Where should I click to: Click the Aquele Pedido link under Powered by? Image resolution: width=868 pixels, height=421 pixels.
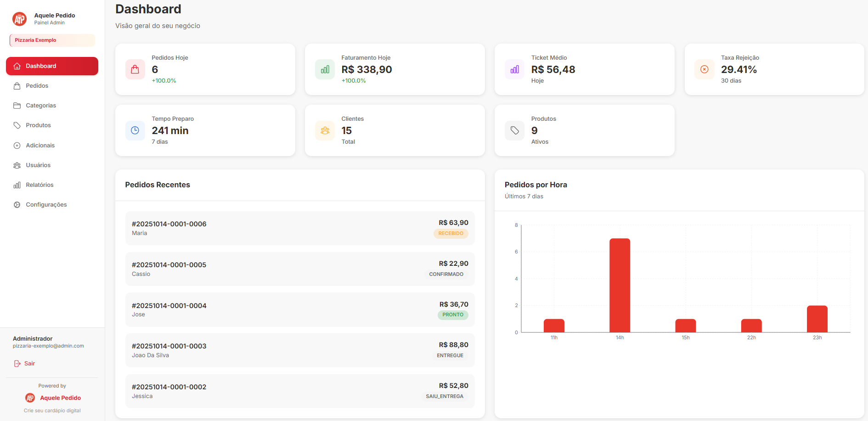pos(60,398)
